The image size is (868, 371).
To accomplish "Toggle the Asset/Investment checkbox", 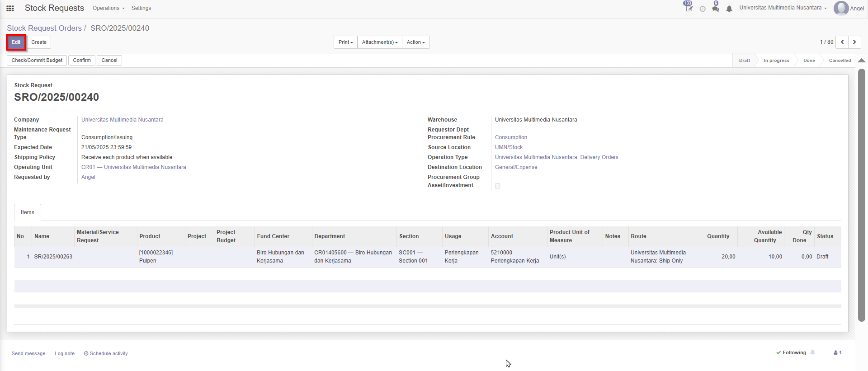I will coord(497,186).
